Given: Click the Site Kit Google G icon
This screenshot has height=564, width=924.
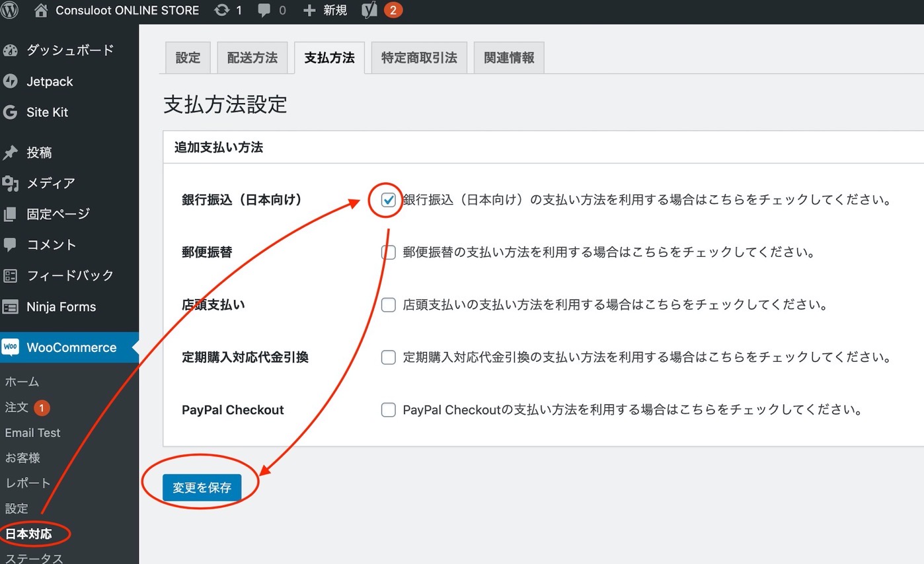Looking at the screenshot, I should click(10, 112).
